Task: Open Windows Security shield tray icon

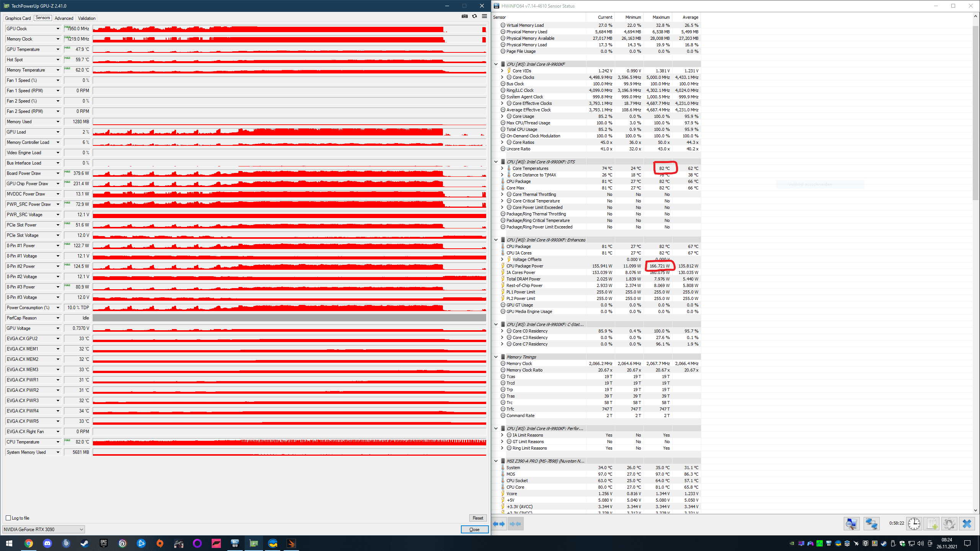Action: (x=902, y=543)
